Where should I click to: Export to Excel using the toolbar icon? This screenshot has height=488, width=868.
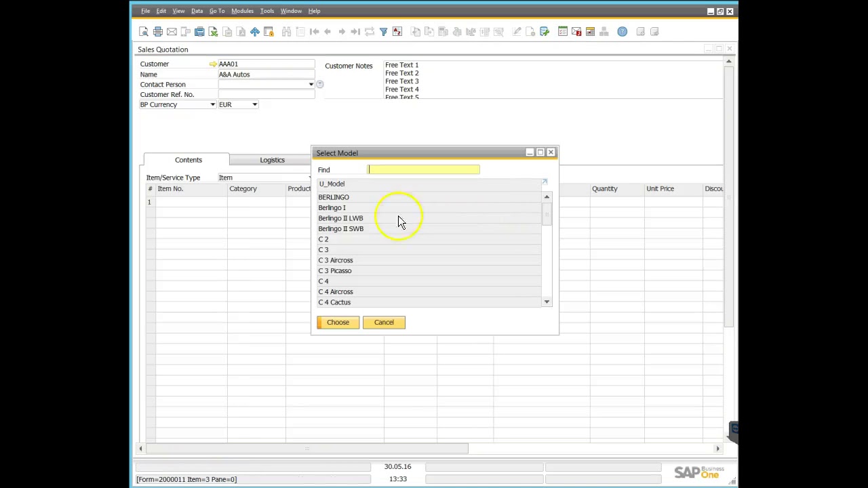point(213,32)
